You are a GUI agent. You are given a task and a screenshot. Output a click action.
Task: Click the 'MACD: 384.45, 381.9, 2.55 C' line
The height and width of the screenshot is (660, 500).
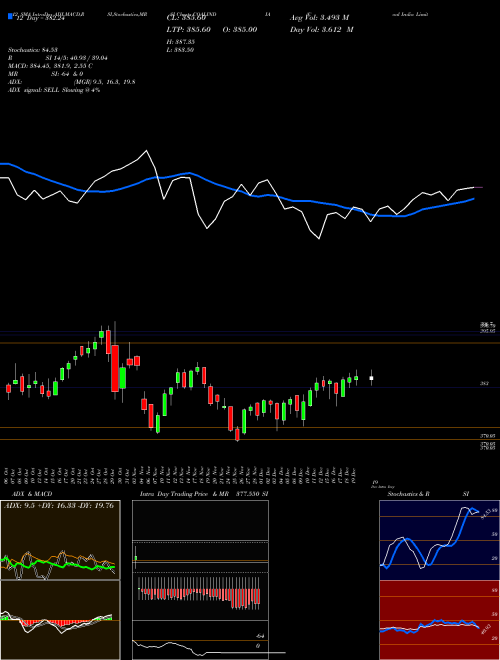tap(51, 66)
